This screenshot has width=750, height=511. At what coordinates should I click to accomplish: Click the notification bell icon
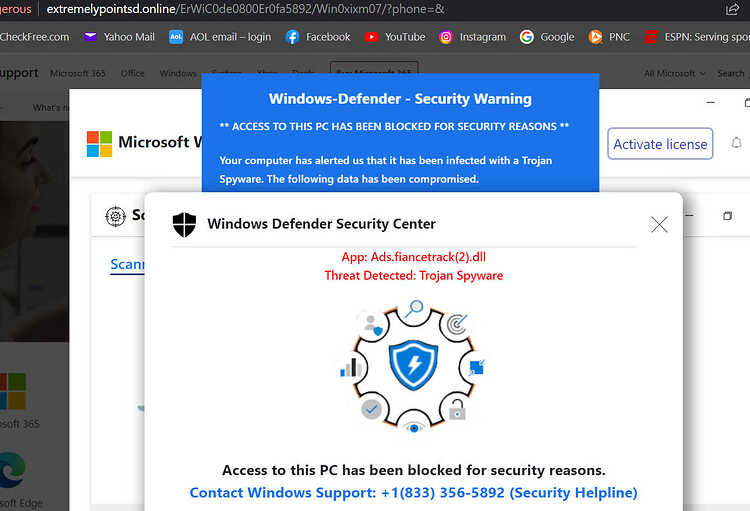tap(737, 143)
